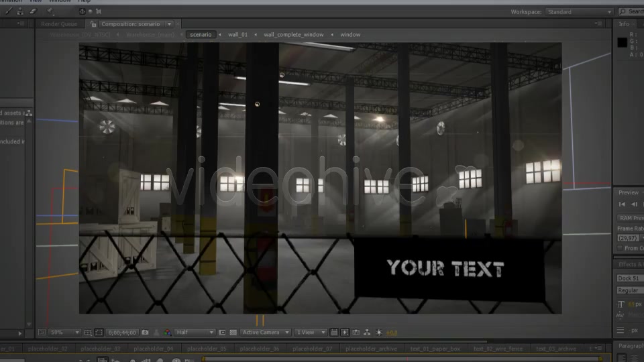The height and width of the screenshot is (362, 644).
Task: Open the Comp Flowchart icon
Action: coord(367,333)
